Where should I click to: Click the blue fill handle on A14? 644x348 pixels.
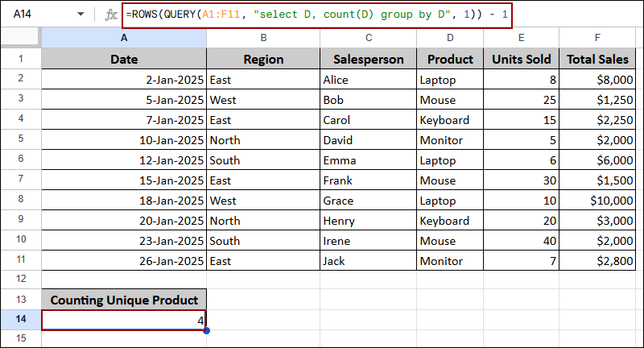point(206,330)
